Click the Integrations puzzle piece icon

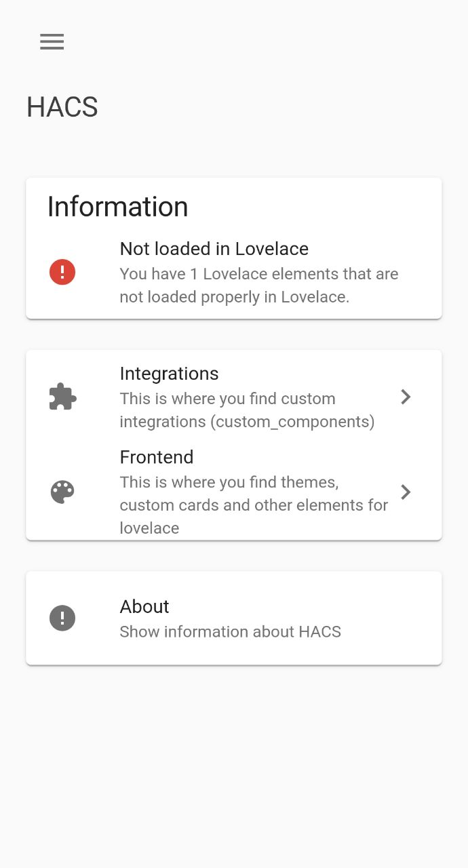(62, 397)
